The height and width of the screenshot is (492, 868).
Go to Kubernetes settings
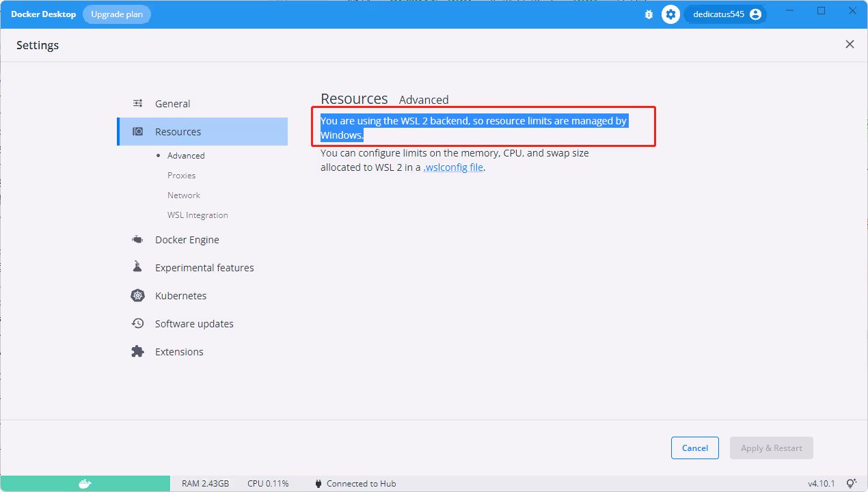(x=202, y=296)
